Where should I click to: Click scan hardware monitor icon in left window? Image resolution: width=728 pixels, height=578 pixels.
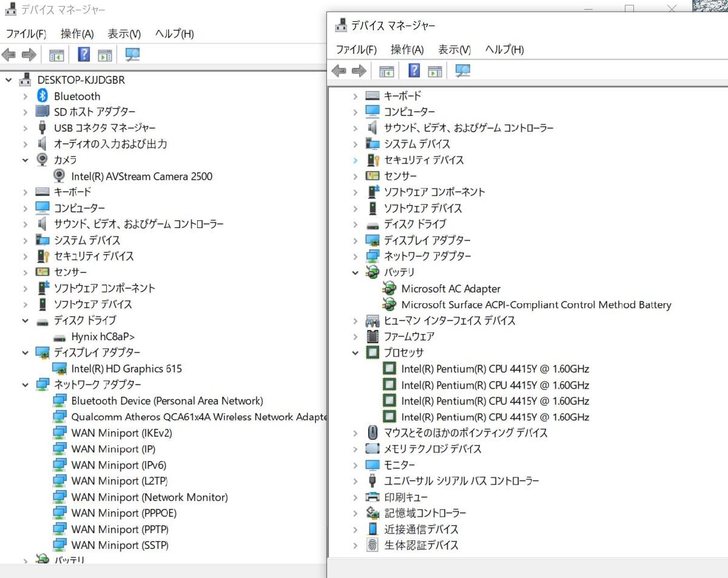[x=132, y=55]
